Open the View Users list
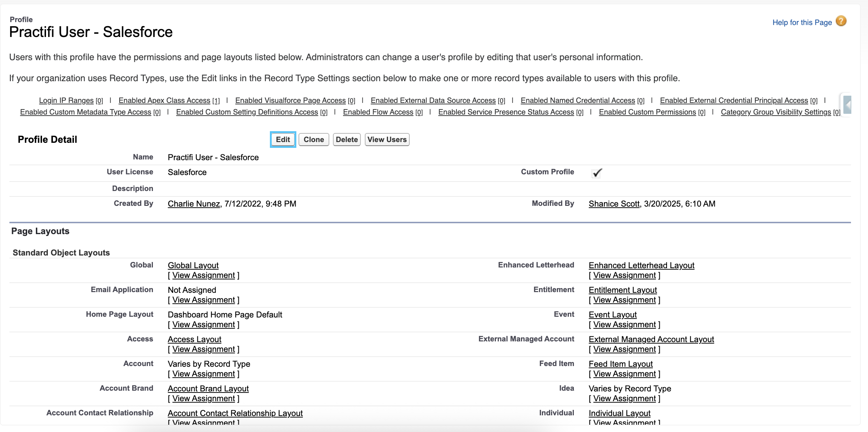The height and width of the screenshot is (432, 868). [x=387, y=140]
